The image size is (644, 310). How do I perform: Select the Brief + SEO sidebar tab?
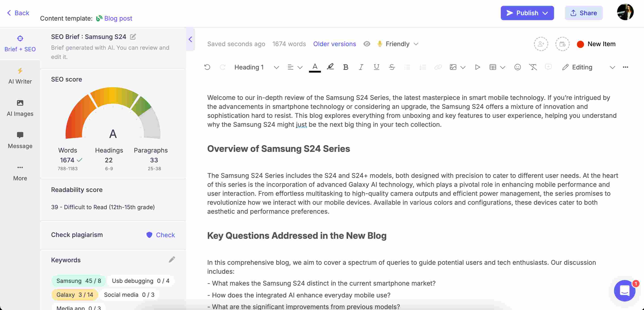pyautogui.click(x=20, y=43)
